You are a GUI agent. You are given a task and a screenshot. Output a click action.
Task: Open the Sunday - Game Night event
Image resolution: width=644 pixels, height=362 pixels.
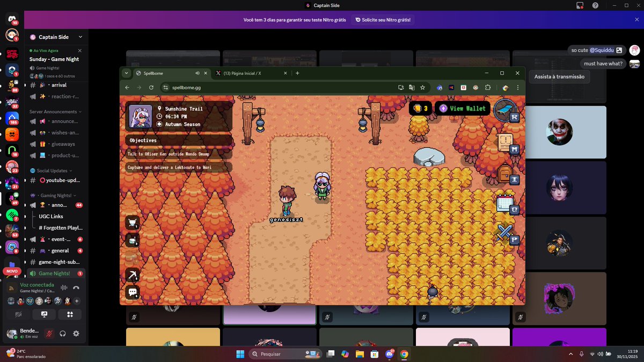tap(54, 59)
